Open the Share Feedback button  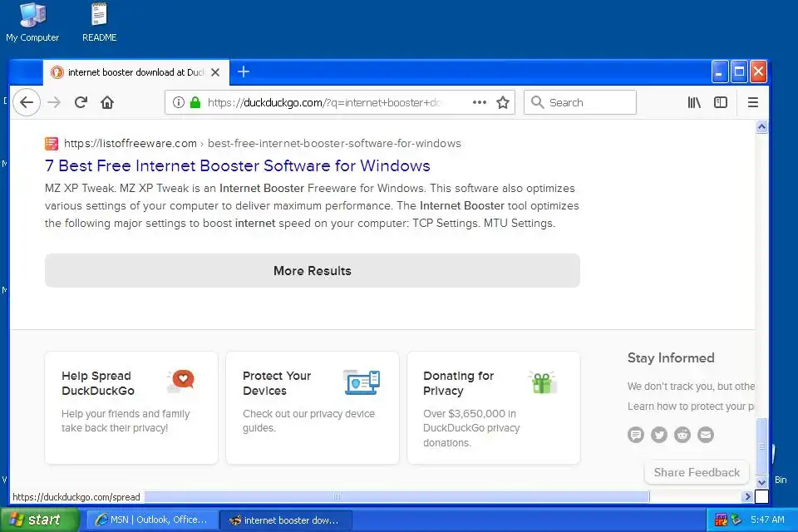coord(697,472)
